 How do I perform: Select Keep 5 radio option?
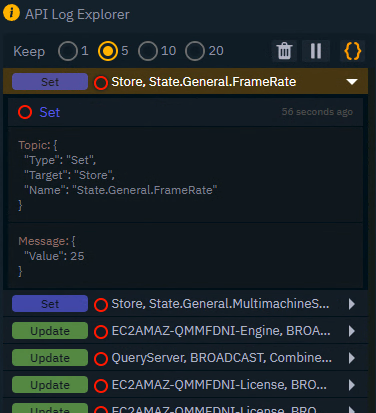pos(108,51)
